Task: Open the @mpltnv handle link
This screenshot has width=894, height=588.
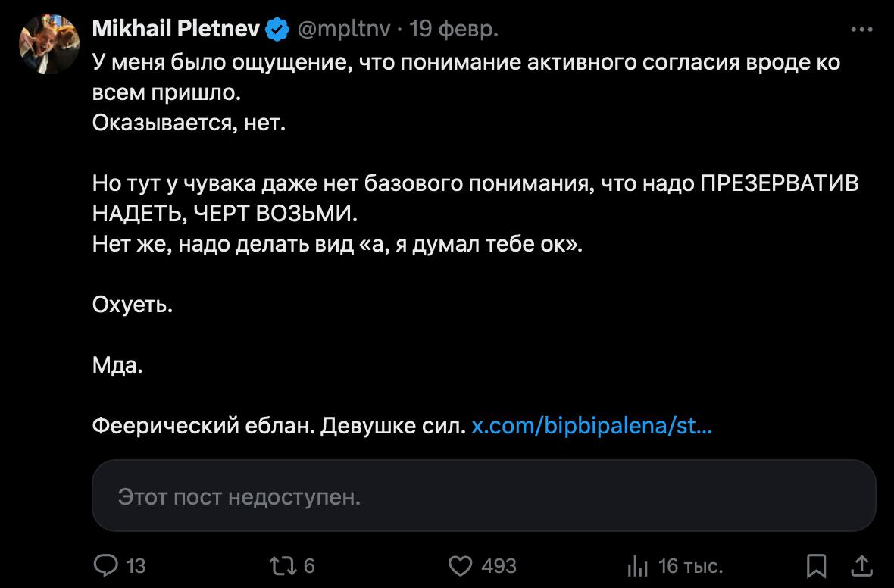Action: tap(344, 30)
